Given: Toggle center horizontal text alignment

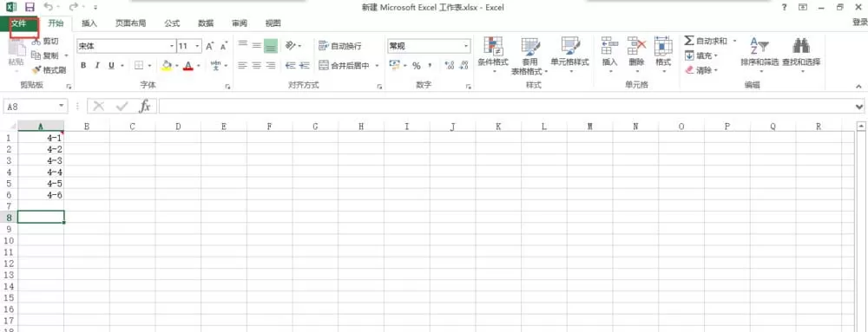Looking at the screenshot, I should click(x=256, y=65).
